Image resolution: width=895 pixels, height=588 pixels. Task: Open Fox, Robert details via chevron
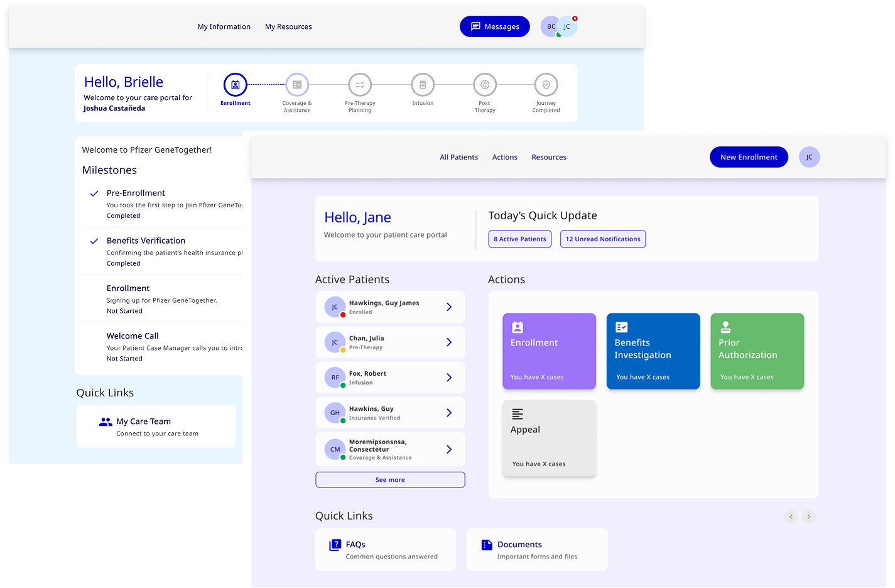click(x=449, y=378)
